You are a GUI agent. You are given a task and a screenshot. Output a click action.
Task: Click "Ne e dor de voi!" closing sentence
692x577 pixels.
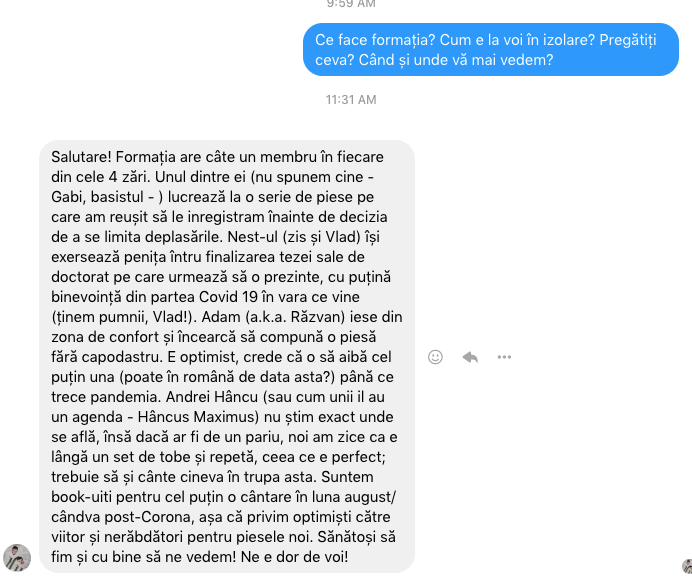294,557
